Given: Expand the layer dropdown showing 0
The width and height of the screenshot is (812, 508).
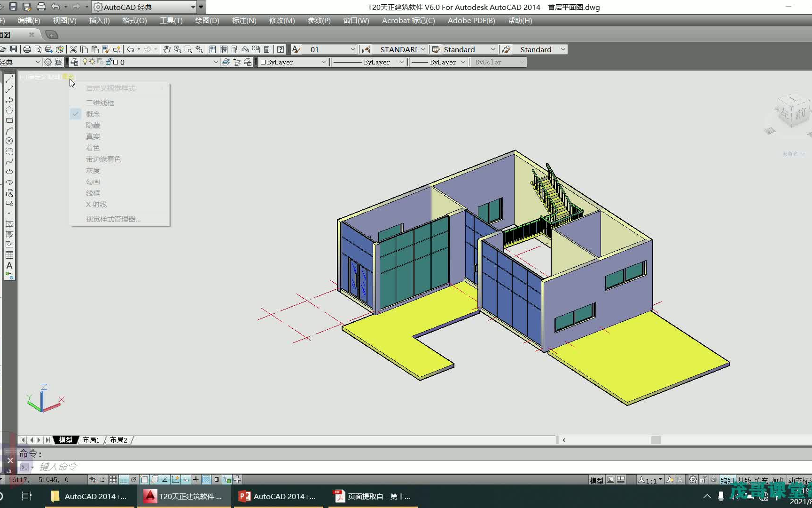Looking at the screenshot, I should point(216,62).
